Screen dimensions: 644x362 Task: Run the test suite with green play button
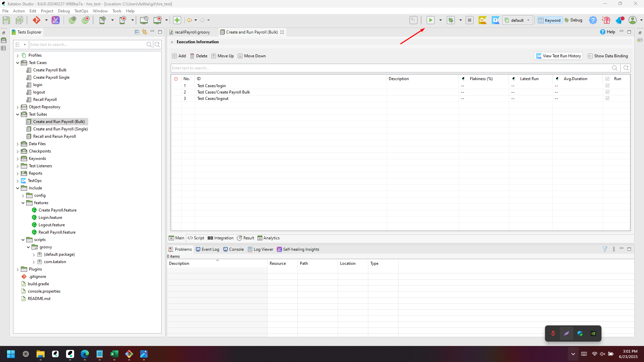431,20
